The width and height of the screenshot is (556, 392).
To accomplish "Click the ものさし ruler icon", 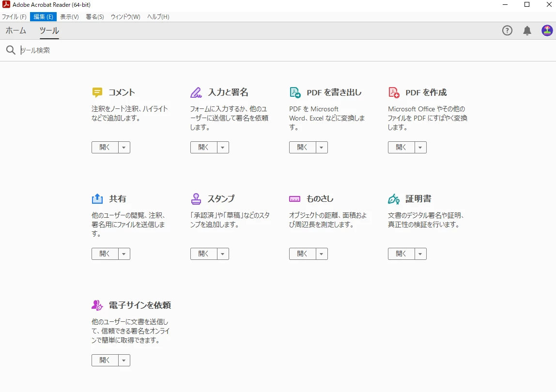I will (x=294, y=199).
